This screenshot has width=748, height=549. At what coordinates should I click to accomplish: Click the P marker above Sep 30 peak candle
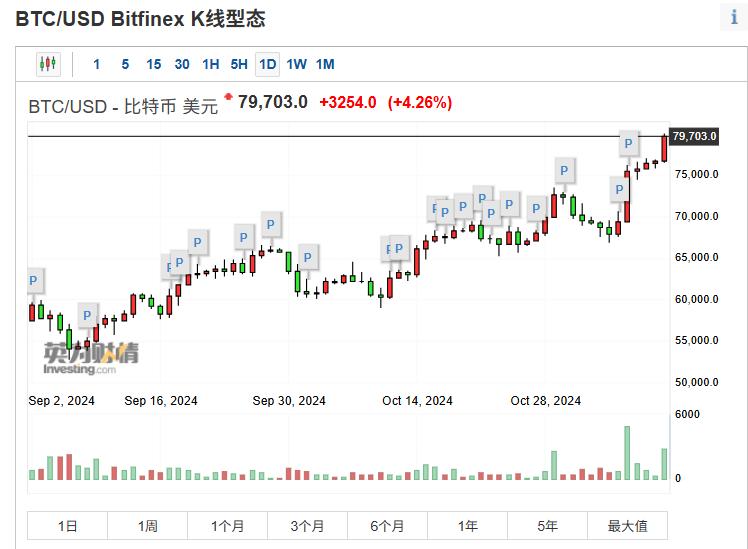270,224
